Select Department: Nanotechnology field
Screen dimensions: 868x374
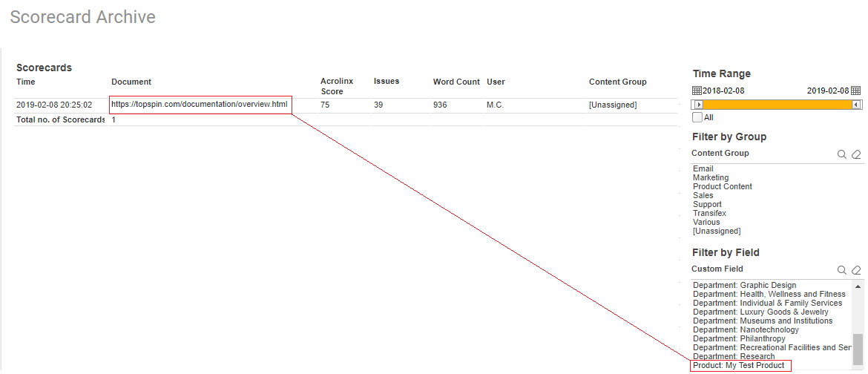tap(746, 329)
